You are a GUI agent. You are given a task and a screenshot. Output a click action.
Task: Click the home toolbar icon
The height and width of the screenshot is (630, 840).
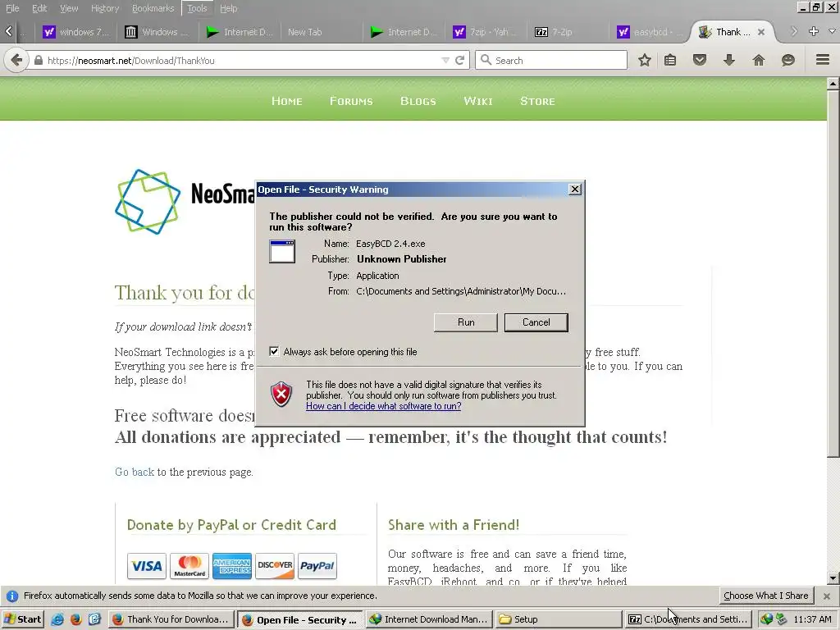click(x=758, y=60)
